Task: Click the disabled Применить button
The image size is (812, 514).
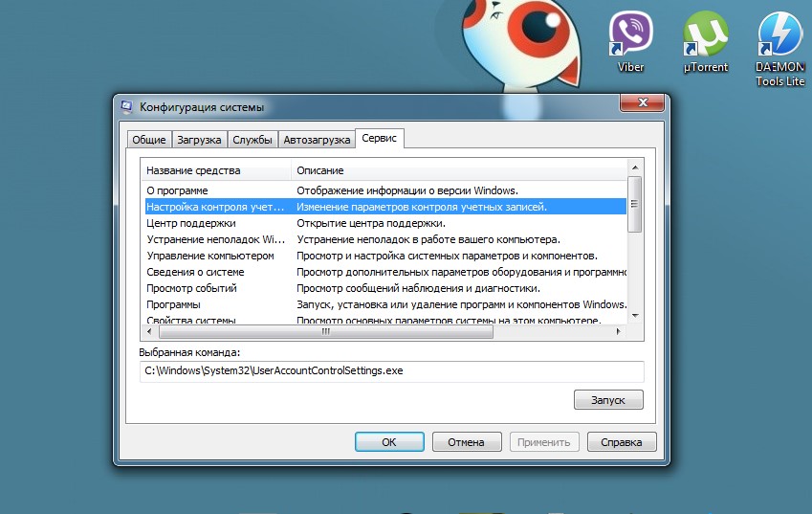Action: click(544, 442)
